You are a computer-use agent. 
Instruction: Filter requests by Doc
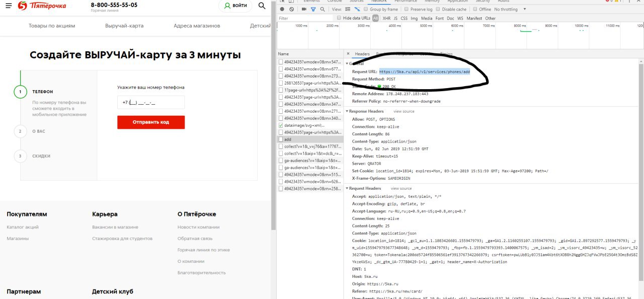coord(451,18)
